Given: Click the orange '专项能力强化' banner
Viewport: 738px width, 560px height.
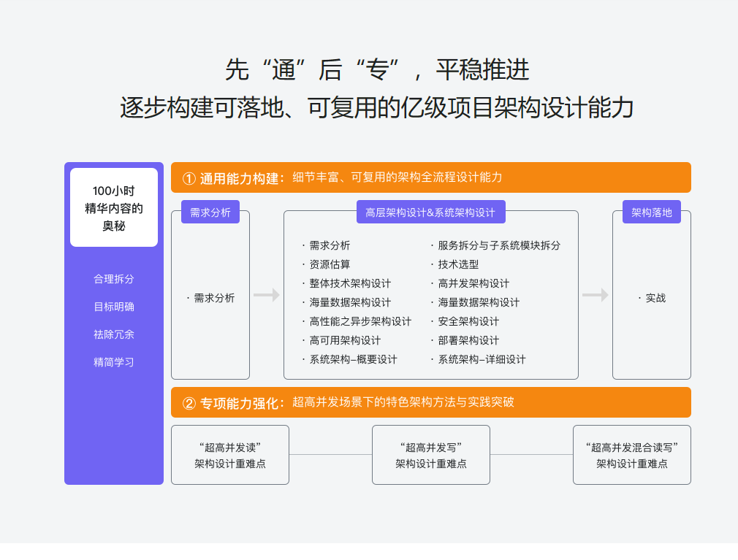Looking at the screenshot, I should point(430,402).
